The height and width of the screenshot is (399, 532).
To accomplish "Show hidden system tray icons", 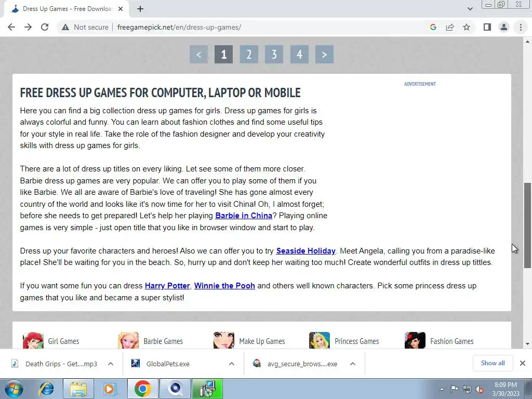I will coord(442,389).
